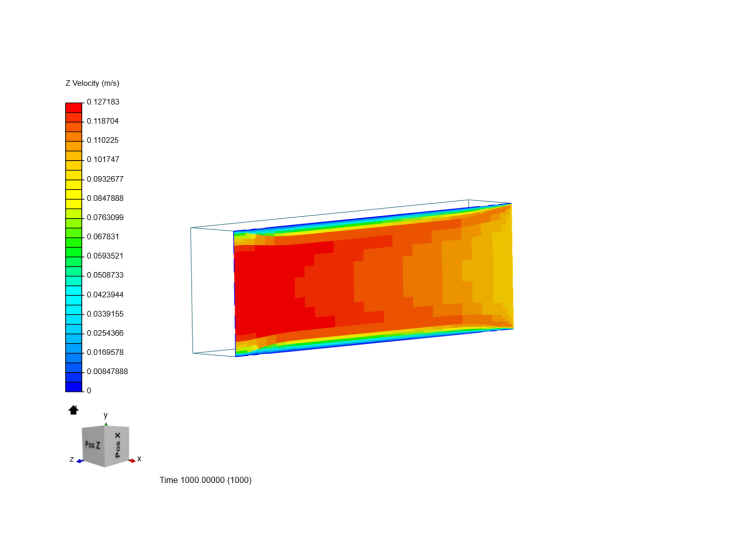Click the top face of the navigation cube
747x560 pixels.
[106, 427]
